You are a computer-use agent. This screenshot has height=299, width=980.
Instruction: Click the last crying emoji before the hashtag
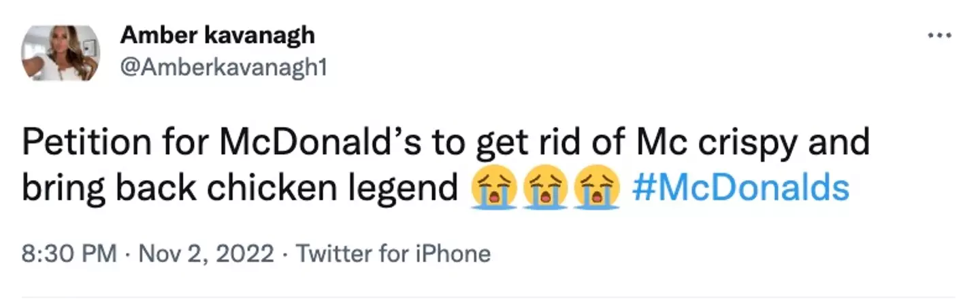(596, 189)
